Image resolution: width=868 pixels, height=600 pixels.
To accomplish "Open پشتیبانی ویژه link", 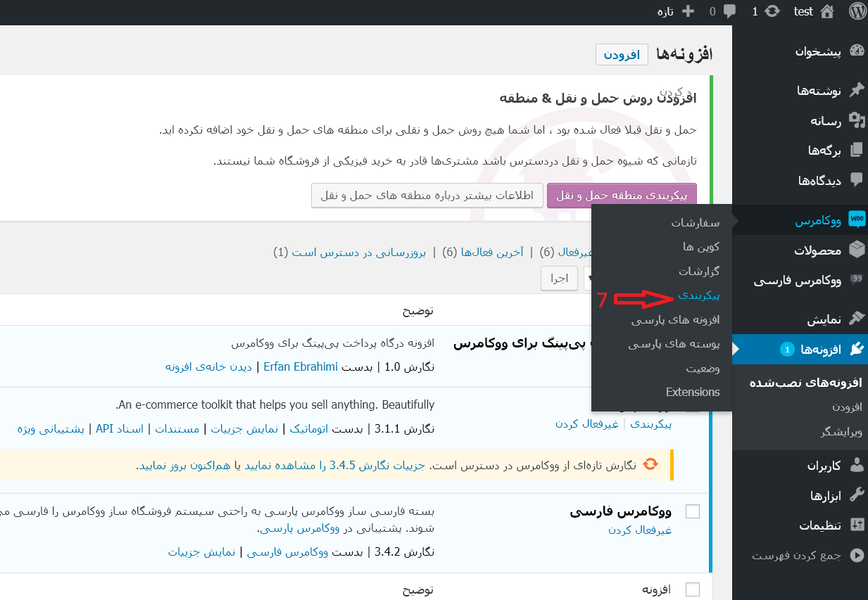I will (51, 428).
